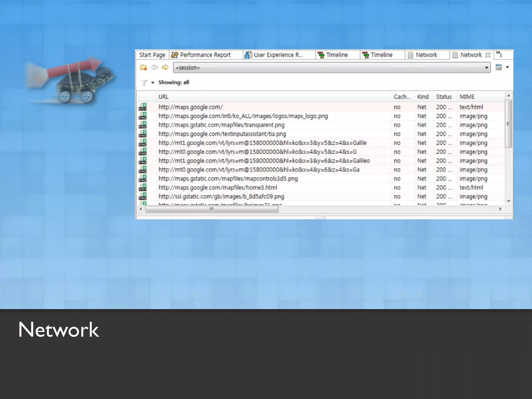Click HTM icon of maps.google.com row
The width and height of the screenshot is (532, 399).
coord(143,107)
